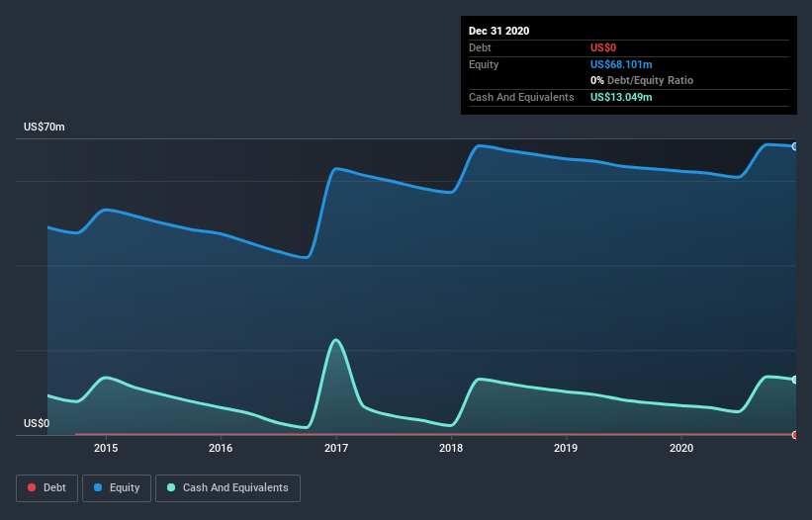Click the 2020 x-axis label

681,448
